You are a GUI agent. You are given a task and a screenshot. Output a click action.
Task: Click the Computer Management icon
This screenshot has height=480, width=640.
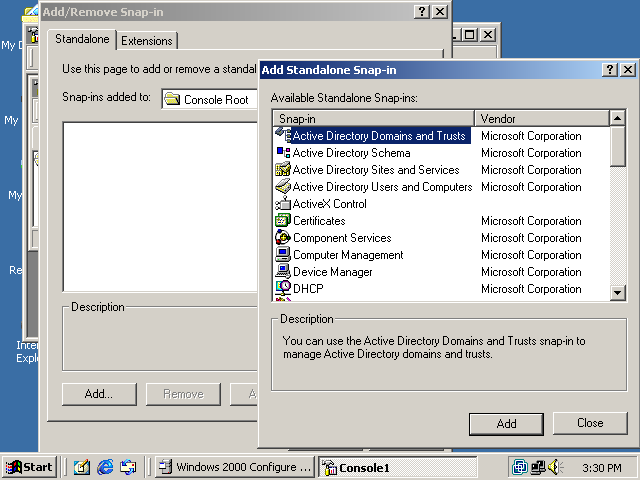coord(283,254)
